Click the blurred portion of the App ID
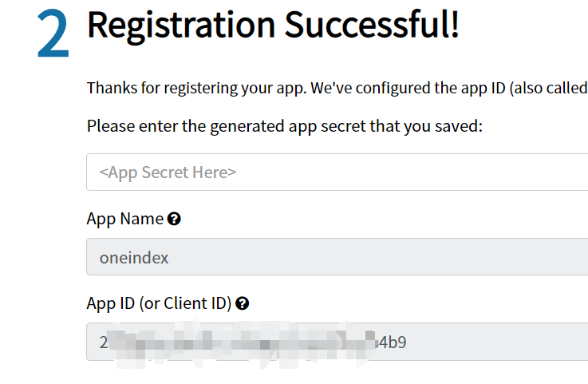This screenshot has width=588, height=384. pyautogui.click(x=239, y=342)
